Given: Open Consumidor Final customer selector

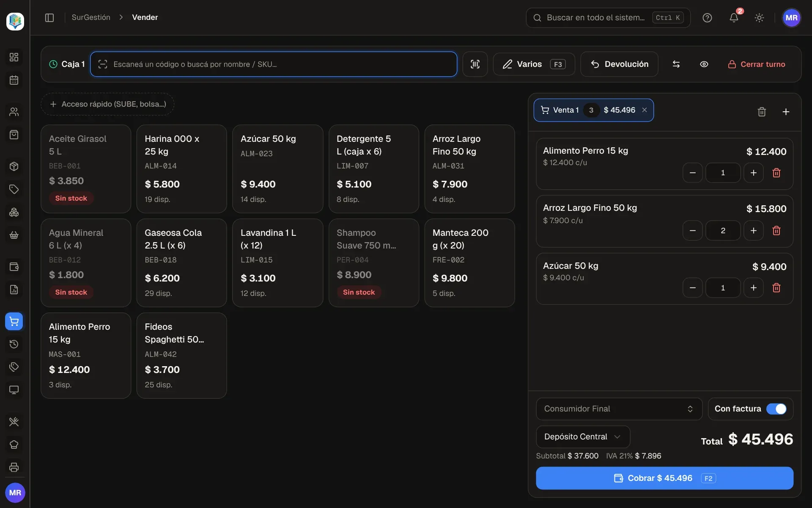Looking at the screenshot, I should pyautogui.click(x=619, y=409).
